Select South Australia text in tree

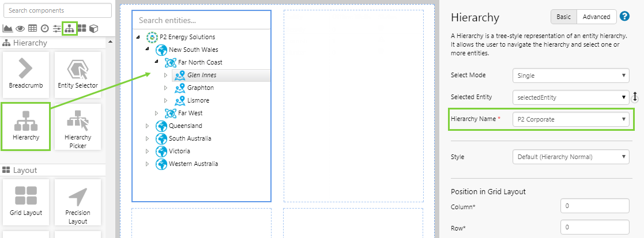[190, 139]
